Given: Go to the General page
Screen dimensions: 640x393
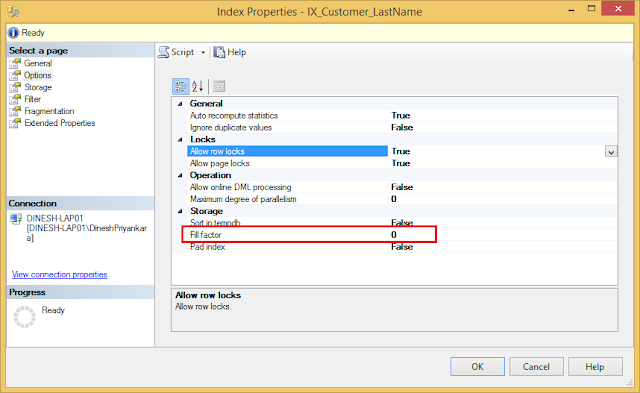Looking at the screenshot, I should pyautogui.click(x=38, y=63).
